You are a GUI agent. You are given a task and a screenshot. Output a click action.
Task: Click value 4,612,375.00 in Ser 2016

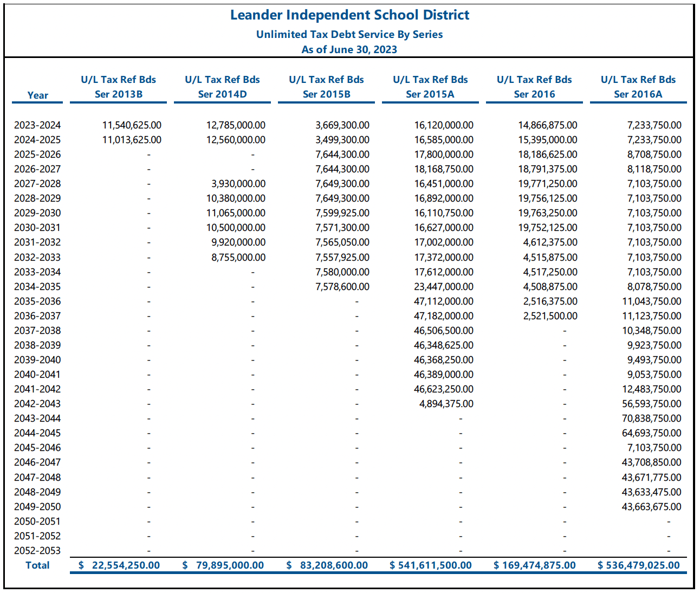point(550,242)
